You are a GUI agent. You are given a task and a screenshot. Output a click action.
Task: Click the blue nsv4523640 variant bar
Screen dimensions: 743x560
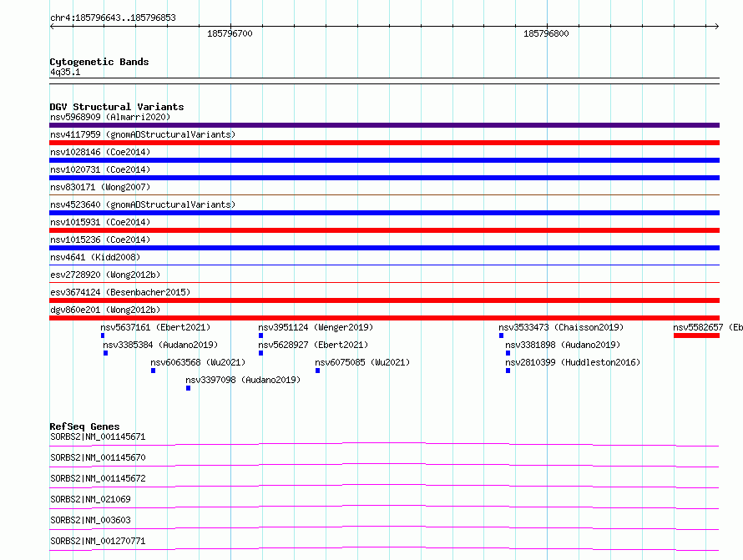[x=384, y=213]
